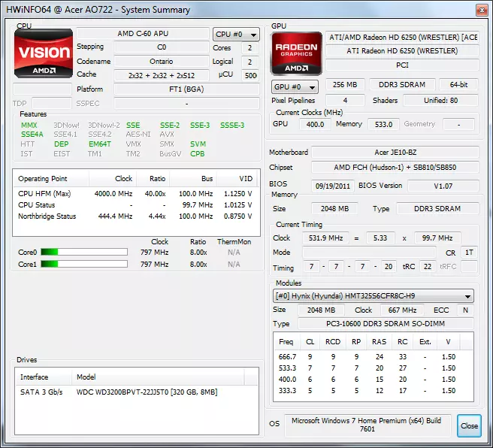Click the EM64T feature label
The image size is (493, 448).
[x=100, y=144]
